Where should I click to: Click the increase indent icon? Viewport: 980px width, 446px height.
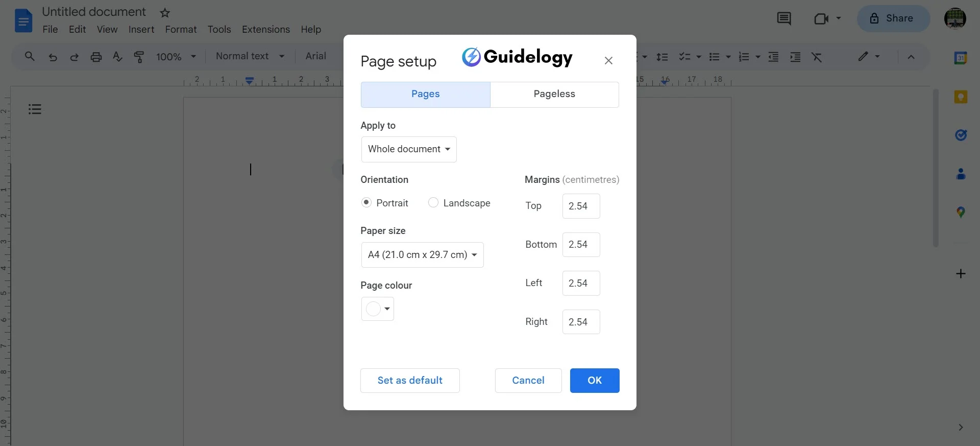tap(795, 57)
